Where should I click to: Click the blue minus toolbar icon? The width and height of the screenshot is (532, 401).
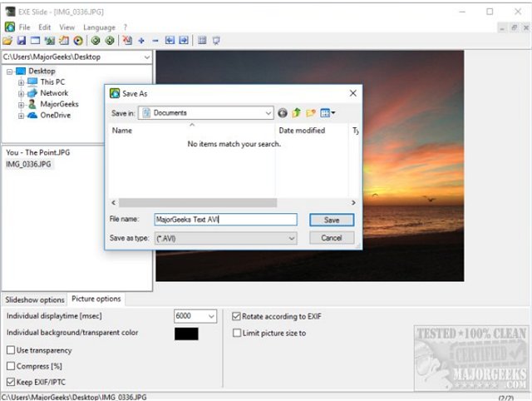click(x=155, y=41)
